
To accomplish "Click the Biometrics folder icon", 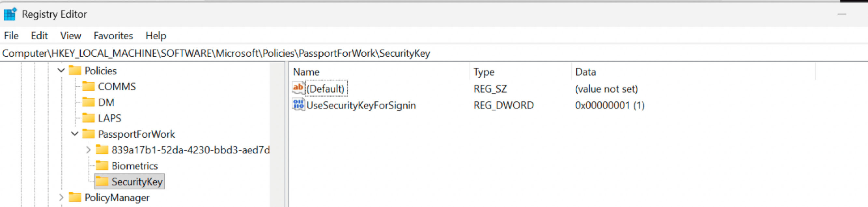I will [102, 166].
